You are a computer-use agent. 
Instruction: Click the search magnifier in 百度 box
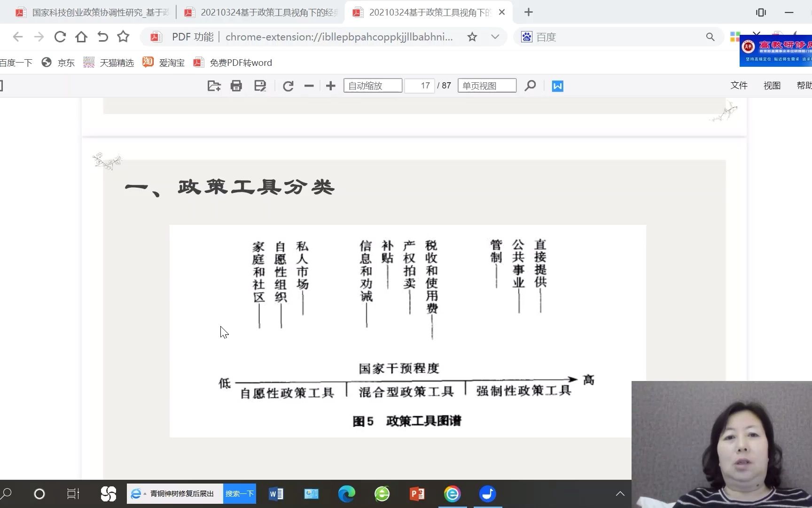coord(710,37)
